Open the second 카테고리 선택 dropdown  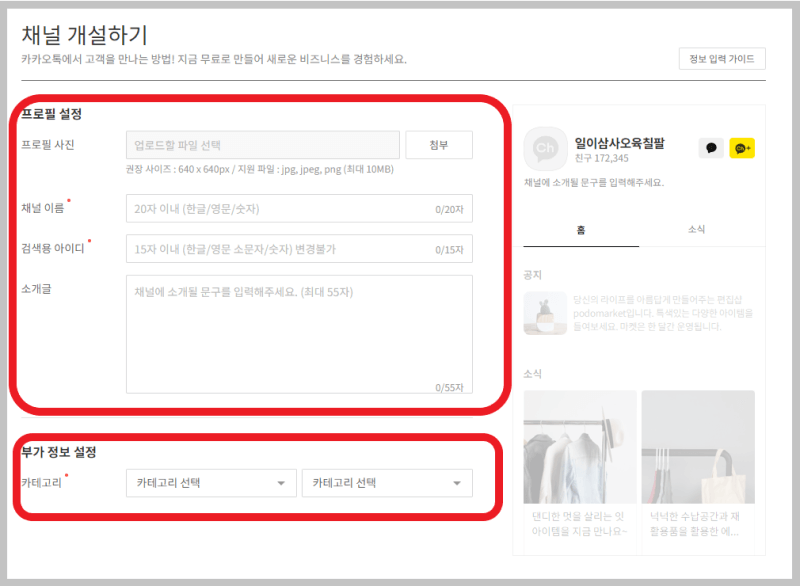pos(386,482)
